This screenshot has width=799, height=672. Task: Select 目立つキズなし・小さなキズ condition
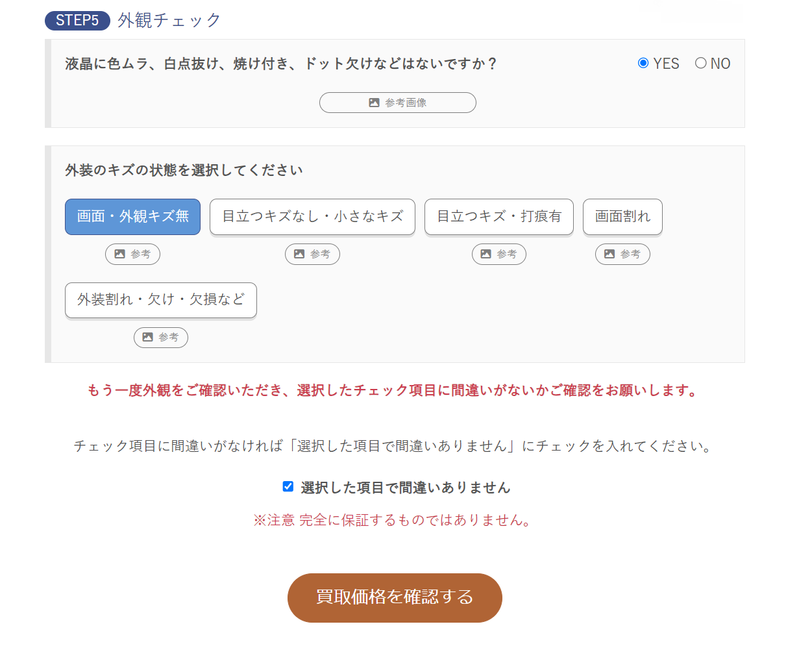click(312, 217)
